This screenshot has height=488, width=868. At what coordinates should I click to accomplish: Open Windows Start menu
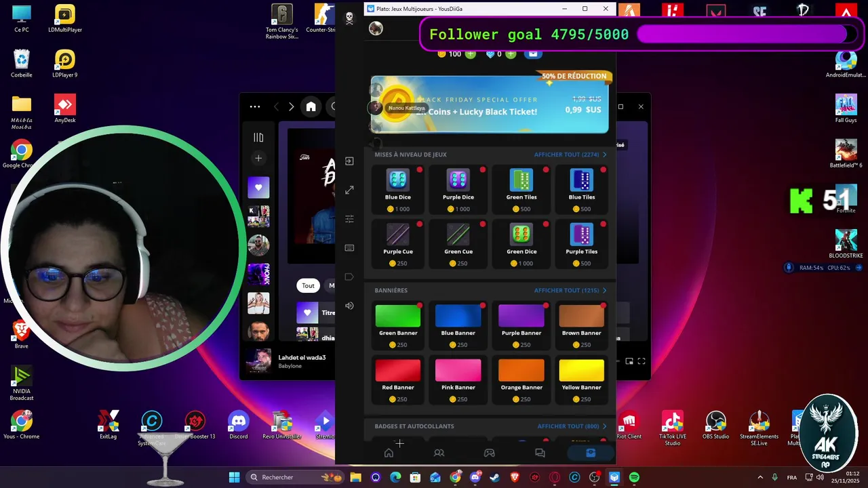pyautogui.click(x=234, y=477)
